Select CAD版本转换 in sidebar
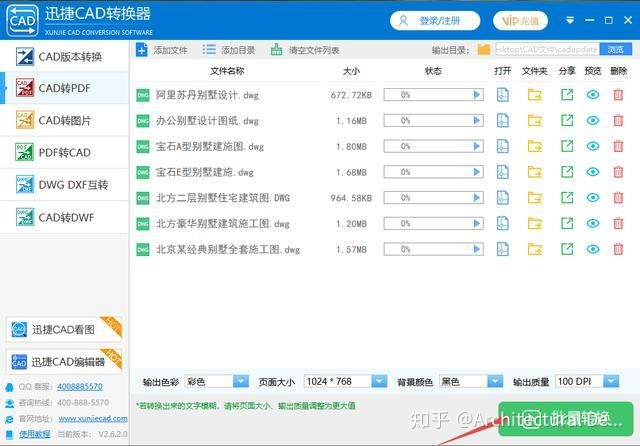640x446 pixels. pos(64,56)
